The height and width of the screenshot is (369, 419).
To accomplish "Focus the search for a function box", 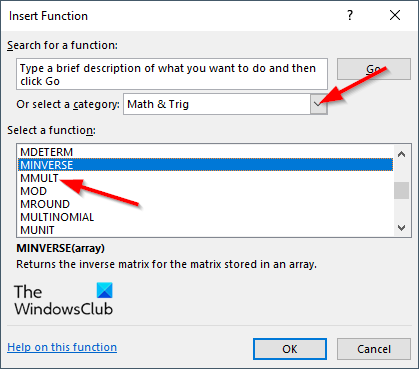I will pos(172,74).
